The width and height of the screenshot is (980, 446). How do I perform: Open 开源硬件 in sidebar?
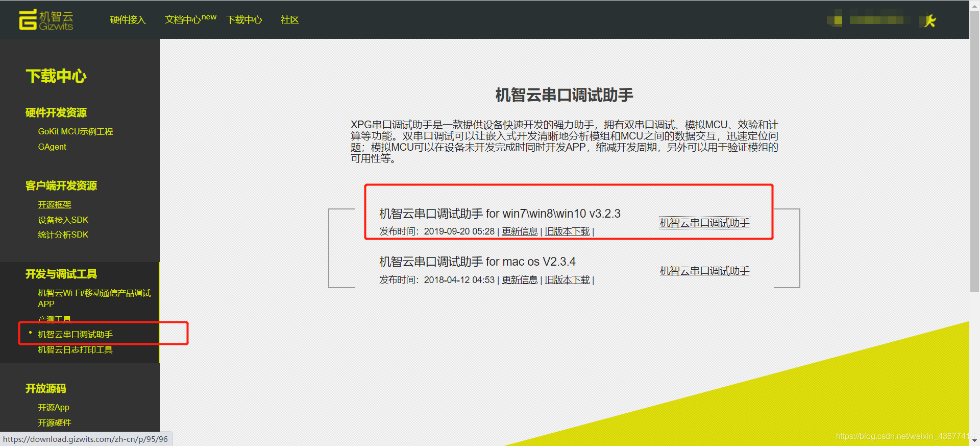(55, 423)
